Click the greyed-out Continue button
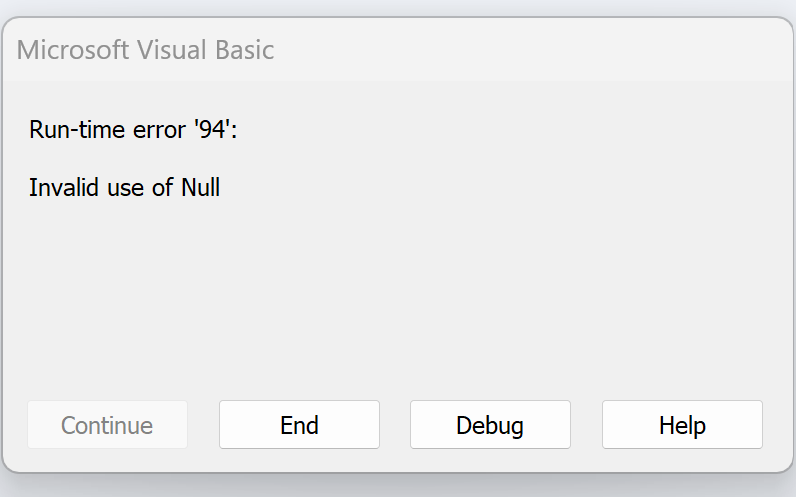Screen dimensions: 796x497 coord(107,425)
